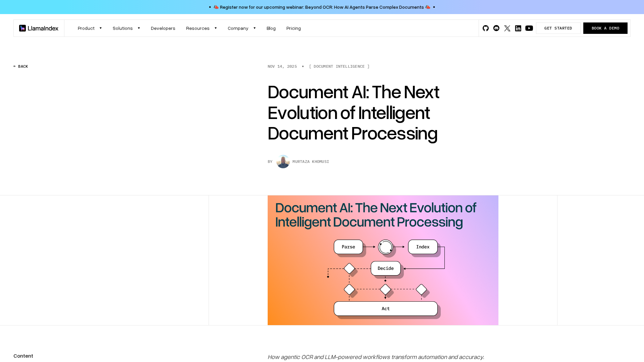Click the article hero diagram image
The width and height of the screenshot is (644, 362).
[383, 260]
